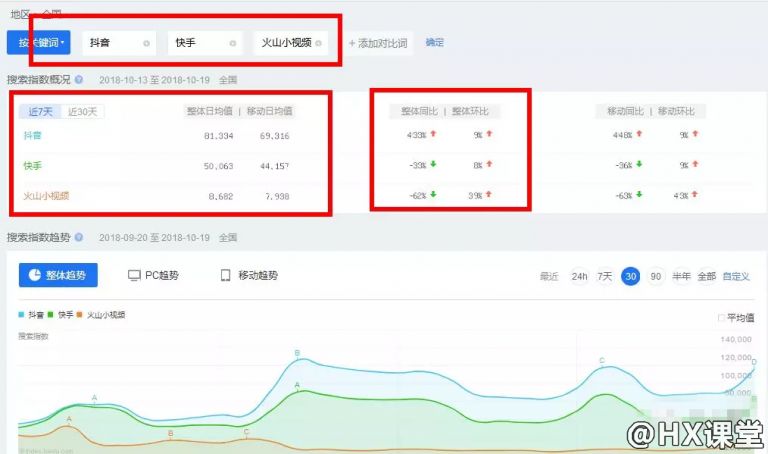The width and height of the screenshot is (768, 454).
Task: Click marker C on the orange 火山小视频 line
Action: [246, 431]
